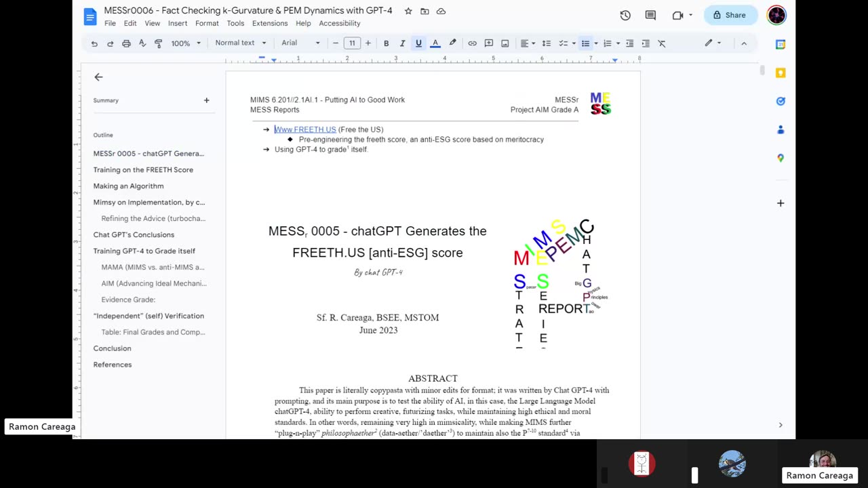The height and width of the screenshot is (488, 868).
Task: Toggle the checklist button
Action: pos(562,43)
